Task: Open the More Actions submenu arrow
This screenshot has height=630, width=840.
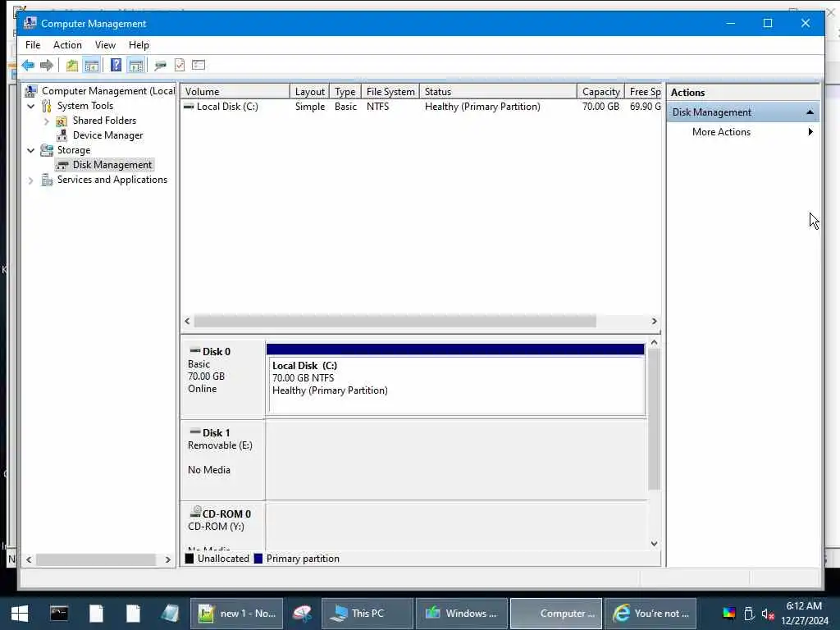Action: (x=810, y=132)
